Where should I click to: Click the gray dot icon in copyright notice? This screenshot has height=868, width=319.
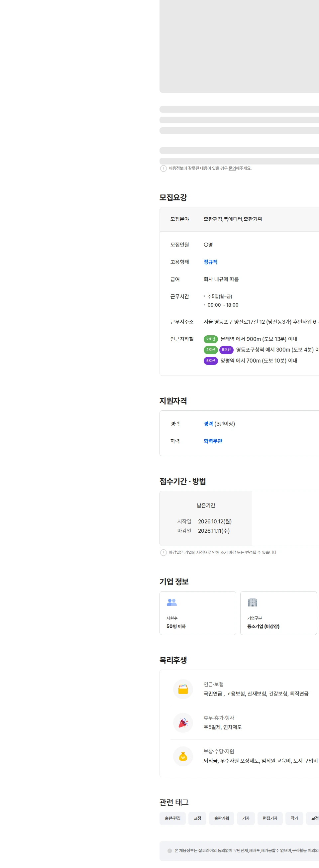pyautogui.click(x=170, y=850)
